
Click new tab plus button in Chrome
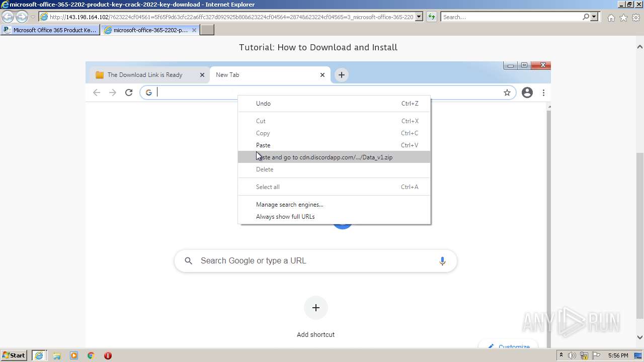click(x=342, y=75)
